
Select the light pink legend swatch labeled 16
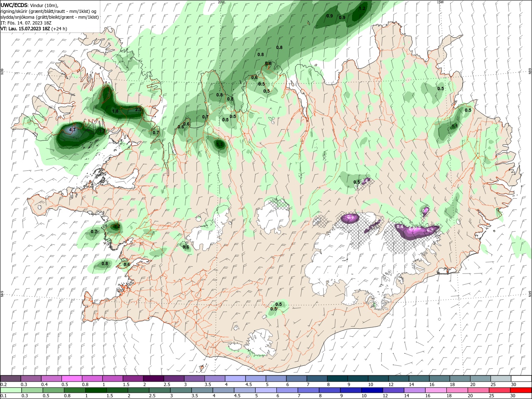tap(436, 390)
